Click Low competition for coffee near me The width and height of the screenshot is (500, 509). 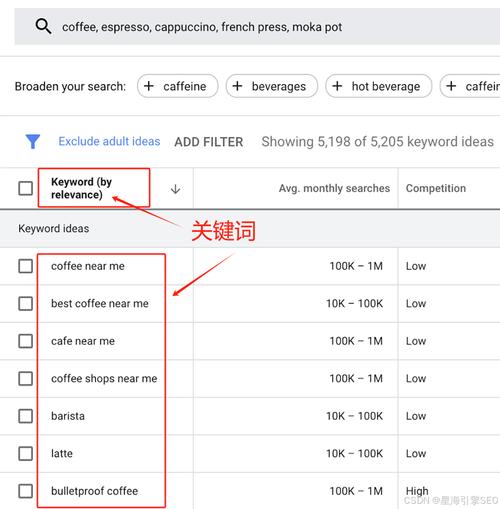[416, 266]
